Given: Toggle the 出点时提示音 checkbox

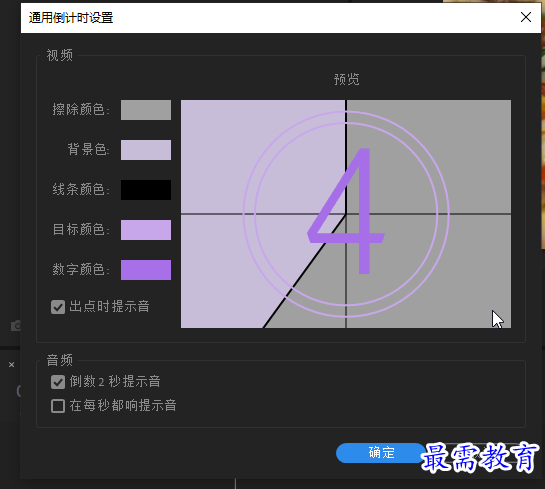Looking at the screenshot, I should (x=58, y=307).
